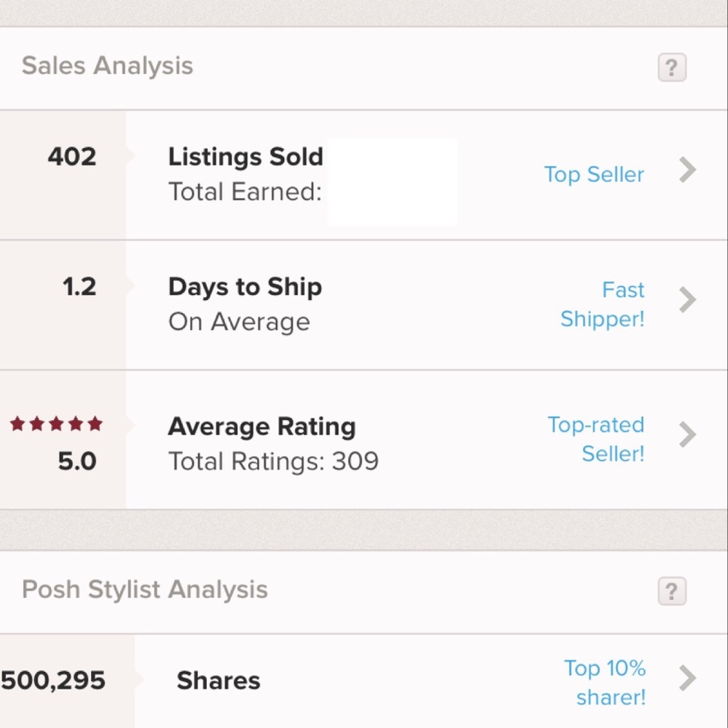Image resolution: width=728 pixels, height=728 pixels.
Task: Open Sales Analysis help question mark
Action: tap(672, 67)
